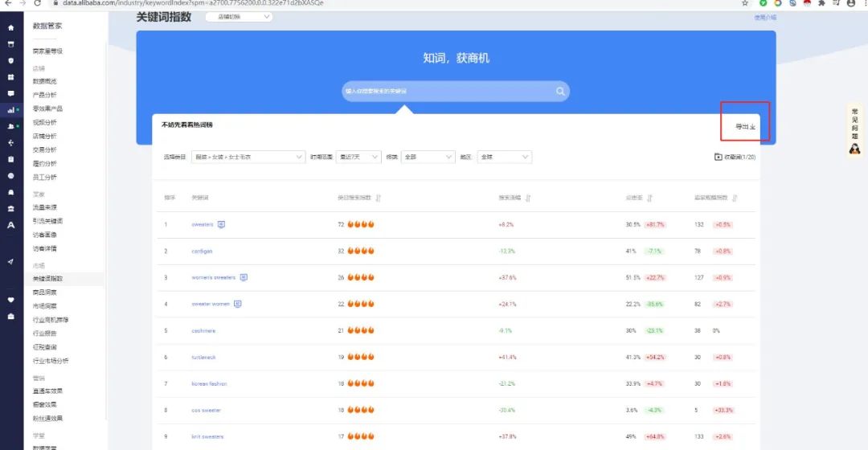Viewport: 868px width, 450px height.
Task: Open 直通车效果 in the left menu
Action: point(47,391)
